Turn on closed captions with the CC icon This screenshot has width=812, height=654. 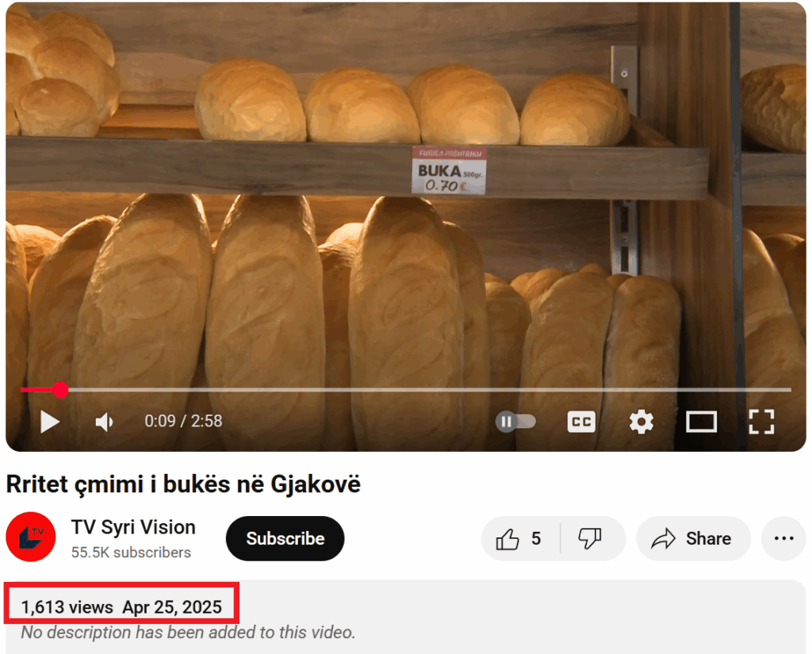coord(581,422)
